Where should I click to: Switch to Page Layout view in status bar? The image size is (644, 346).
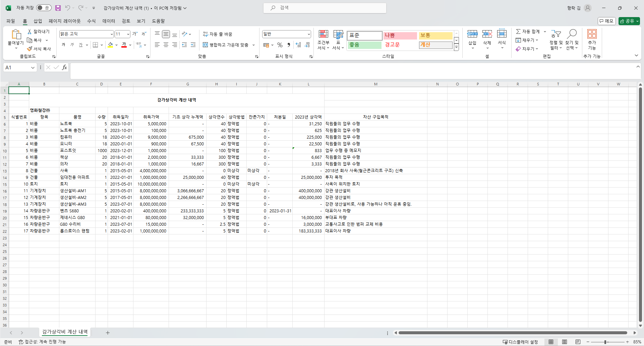click(565, 342)
